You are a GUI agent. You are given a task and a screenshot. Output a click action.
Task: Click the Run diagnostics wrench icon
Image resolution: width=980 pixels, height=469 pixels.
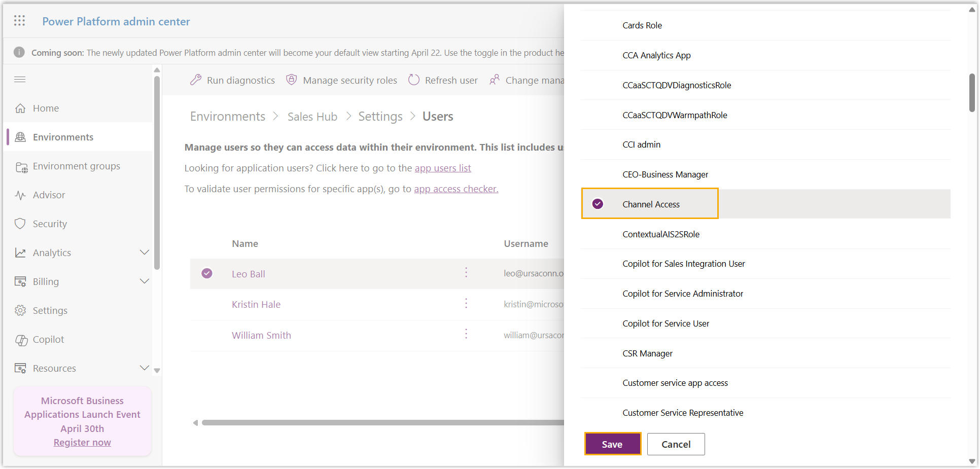click(196, 80)
